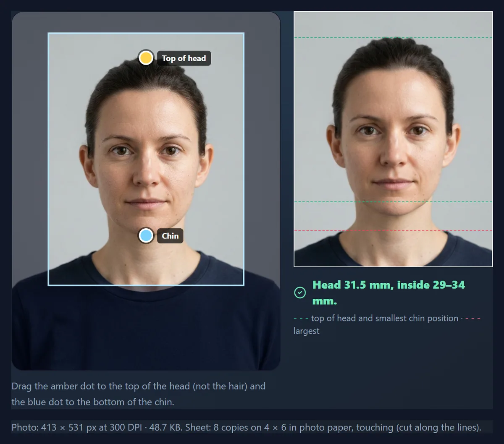
Task: Click the green checkmark status icon
Action: (300, 293)
